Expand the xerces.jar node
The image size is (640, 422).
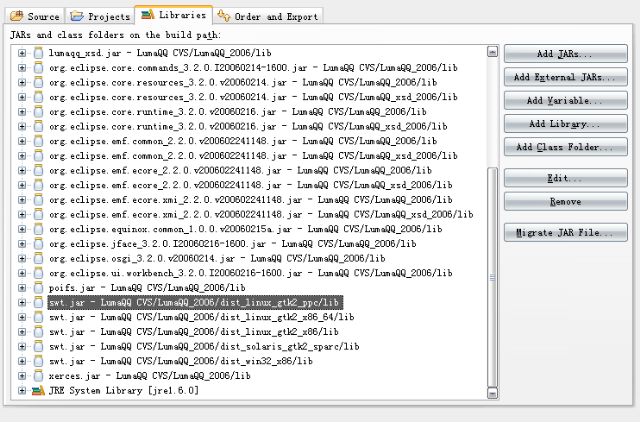[22, 376]
